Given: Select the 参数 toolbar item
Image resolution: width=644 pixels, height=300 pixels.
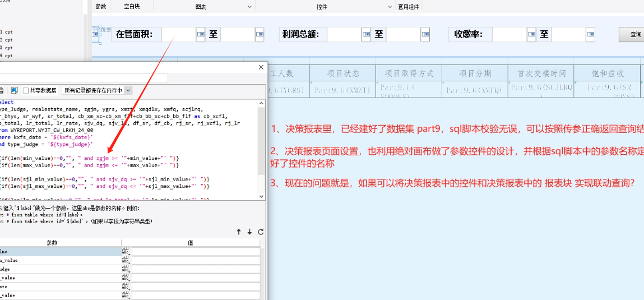Looking at the screenshot, I should click(101, 7).
